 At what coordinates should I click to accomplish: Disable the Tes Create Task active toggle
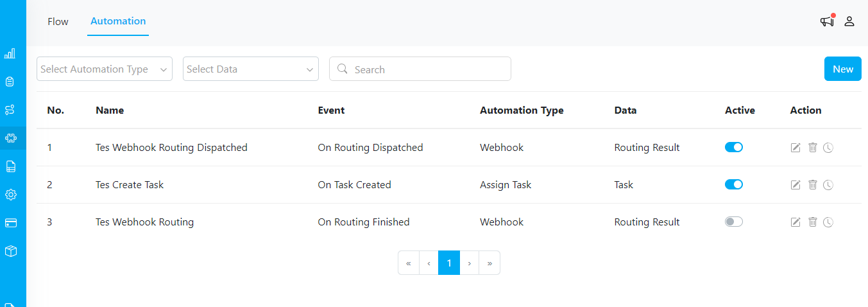[x=734, y=184]
